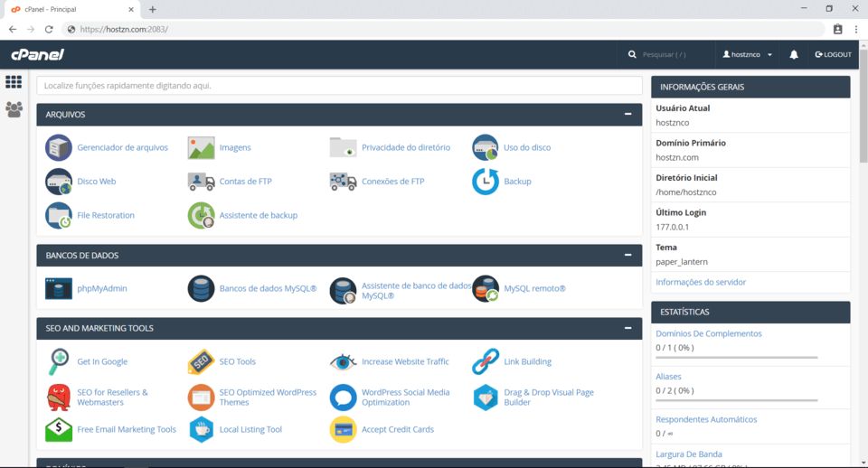The width and height of the screenshot is (868, 468).
Task: Click the sidebar grid home icon
Action: [14, 82]
